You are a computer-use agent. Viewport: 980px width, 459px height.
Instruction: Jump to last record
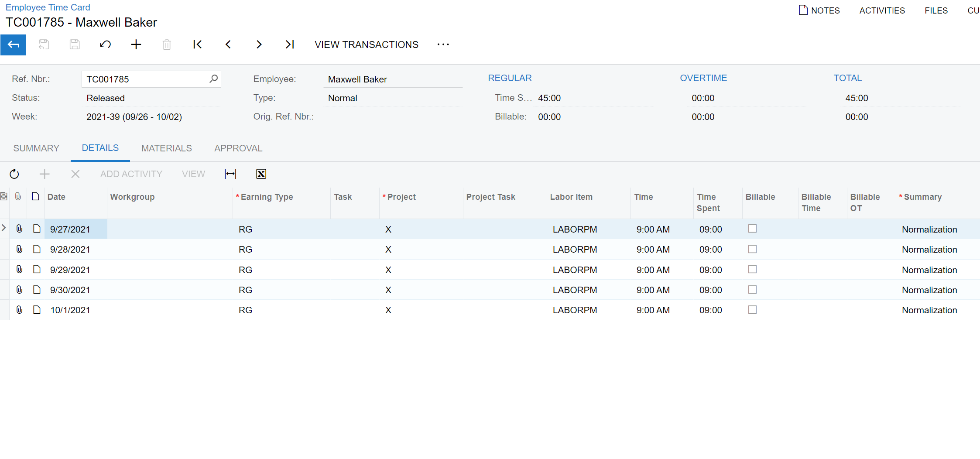pos(290,45)
